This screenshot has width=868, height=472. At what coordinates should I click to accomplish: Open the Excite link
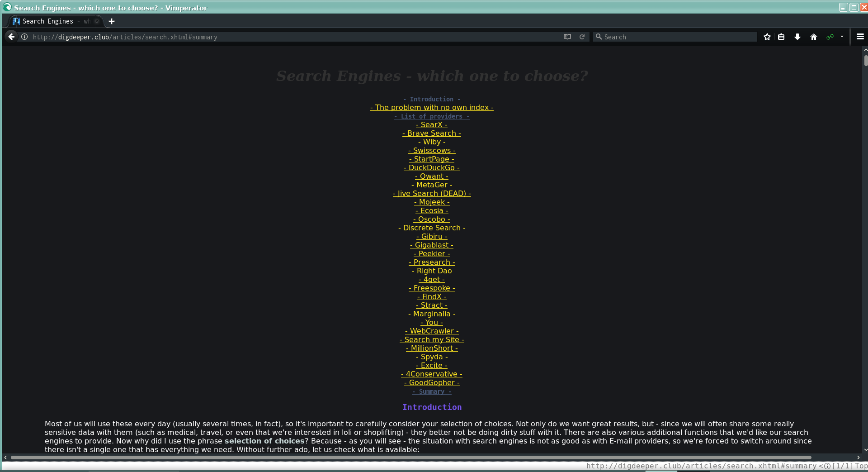432,365
